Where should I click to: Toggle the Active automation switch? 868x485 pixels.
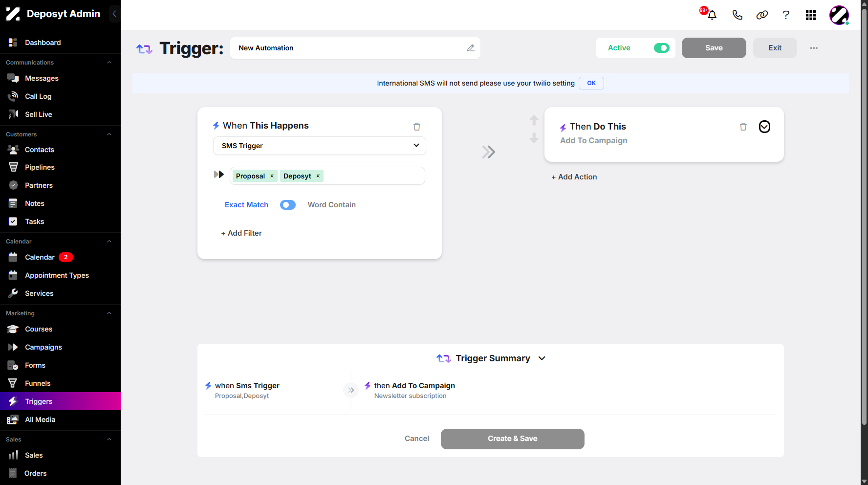click(662, 48)
